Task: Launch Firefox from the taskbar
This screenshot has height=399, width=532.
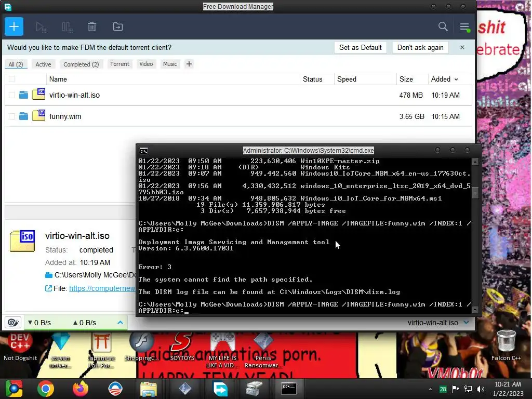Action: tap(81, 389)
